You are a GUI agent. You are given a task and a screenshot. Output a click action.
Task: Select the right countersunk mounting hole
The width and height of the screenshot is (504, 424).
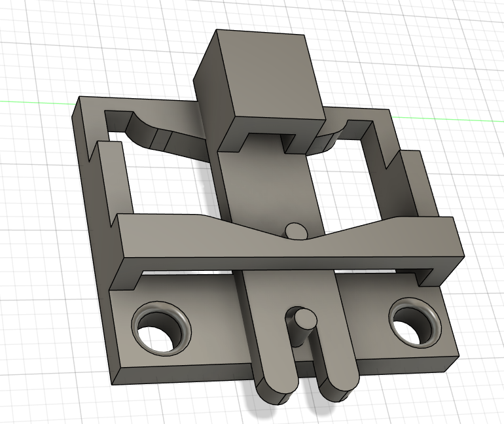(415, 323)
